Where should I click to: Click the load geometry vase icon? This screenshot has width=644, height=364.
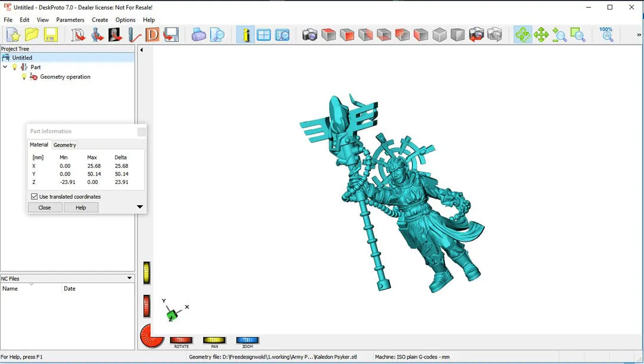click(97, 35)
